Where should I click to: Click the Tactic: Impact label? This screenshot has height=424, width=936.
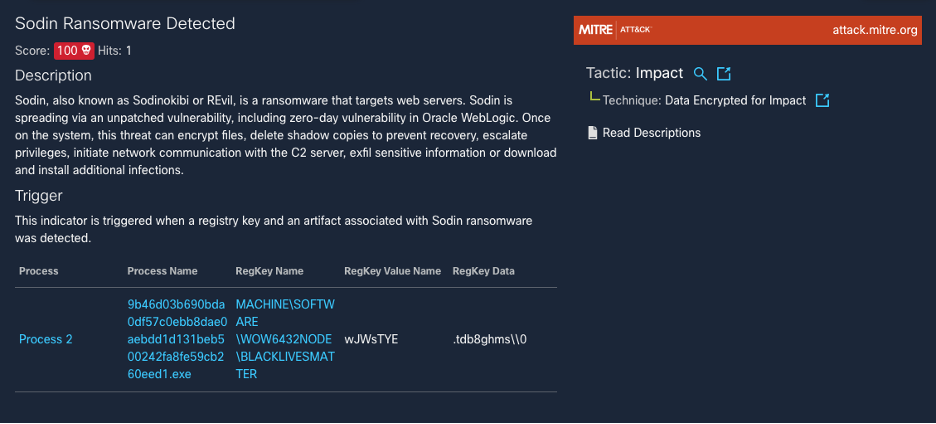(634, 74)
